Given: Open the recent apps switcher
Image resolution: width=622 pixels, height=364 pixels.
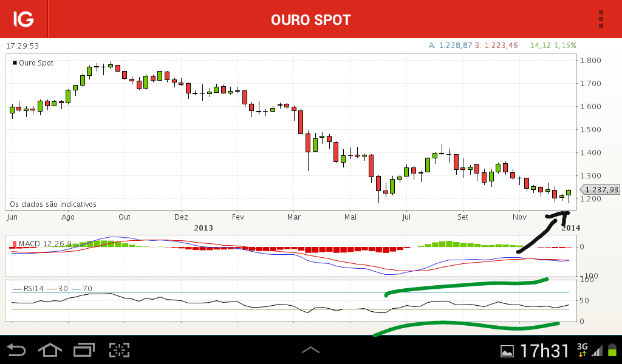Looking at the screenshot, I should 84,350.
